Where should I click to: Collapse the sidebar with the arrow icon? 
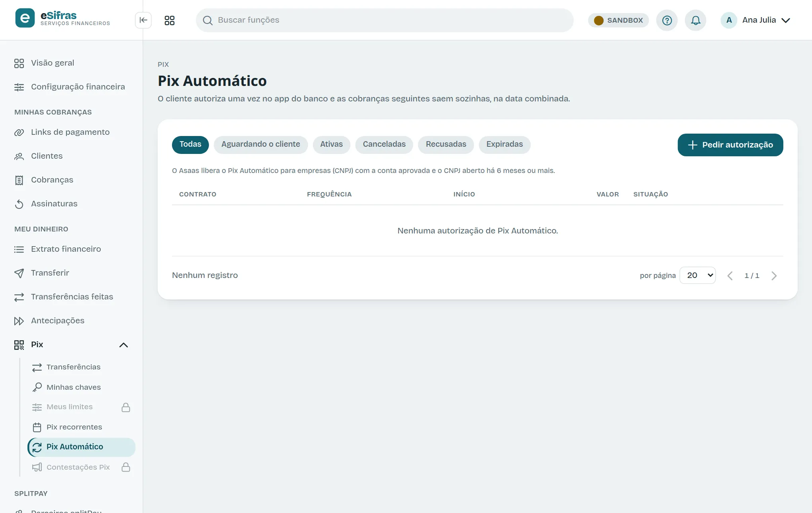tap(143, 20)
